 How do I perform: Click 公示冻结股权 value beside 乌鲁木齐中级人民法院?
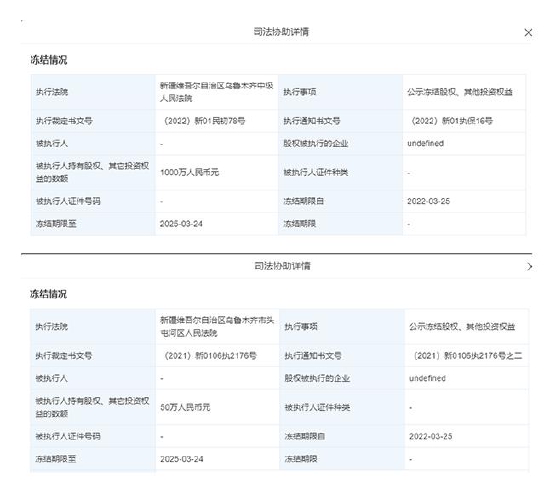(x=460, y=92)
